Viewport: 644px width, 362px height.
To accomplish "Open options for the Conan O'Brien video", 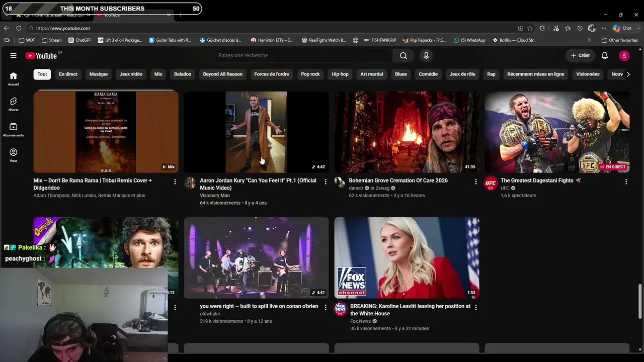I will click(x=326, y=307).
